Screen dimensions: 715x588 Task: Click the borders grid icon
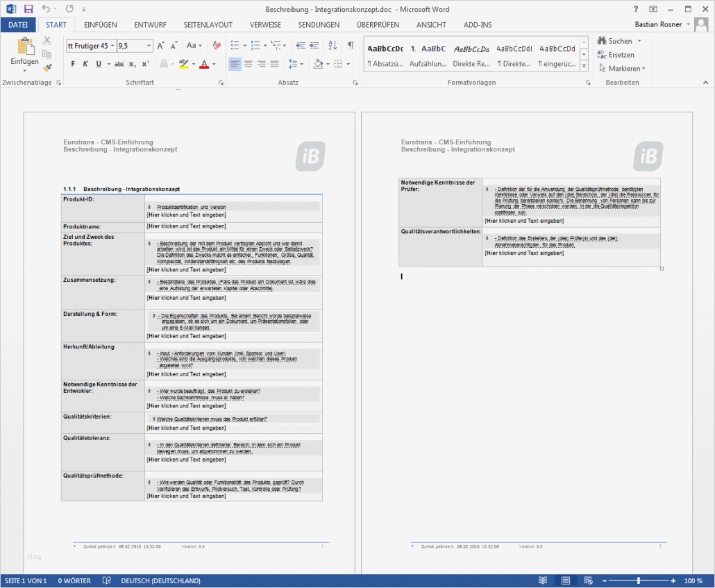point(338,65)
